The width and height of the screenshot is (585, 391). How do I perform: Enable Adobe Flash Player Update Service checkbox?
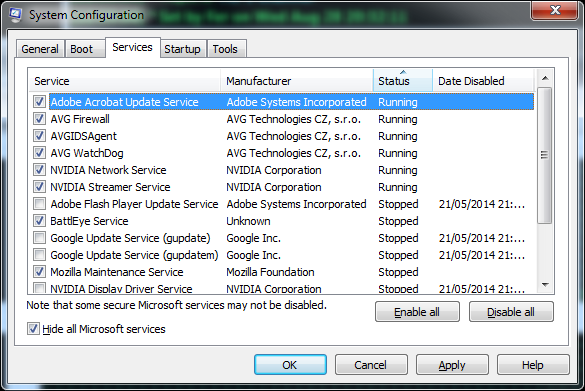(40, 204)
